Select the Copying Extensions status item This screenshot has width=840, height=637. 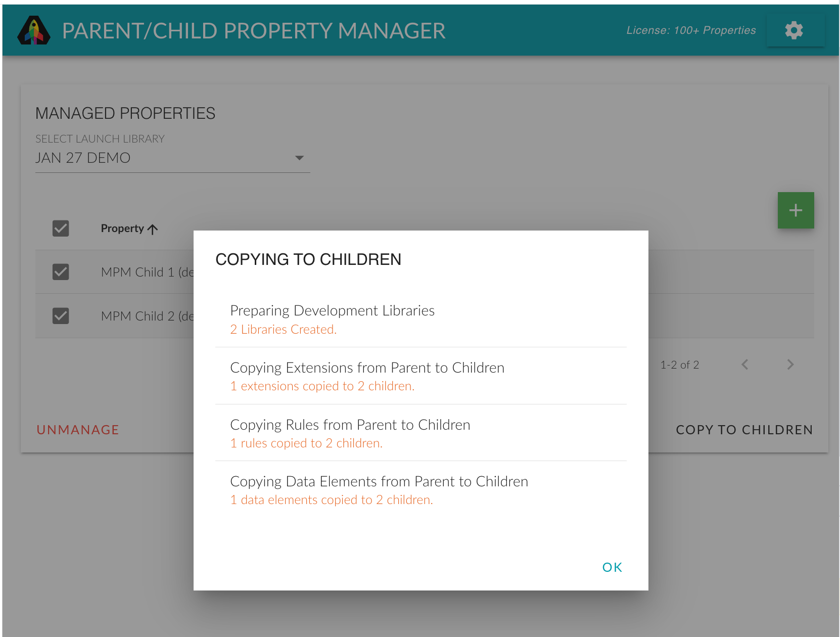point(421,376)
